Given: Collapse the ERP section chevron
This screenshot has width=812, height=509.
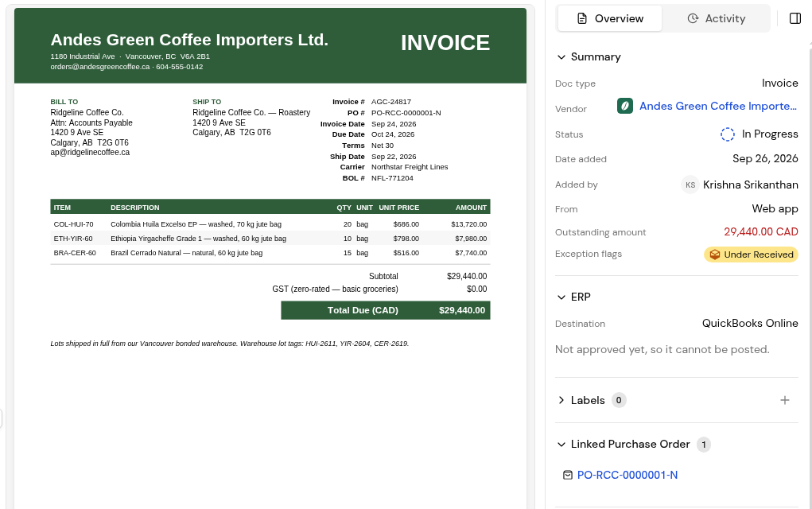Looking at the screenshot, I should (x=561, y=297).
